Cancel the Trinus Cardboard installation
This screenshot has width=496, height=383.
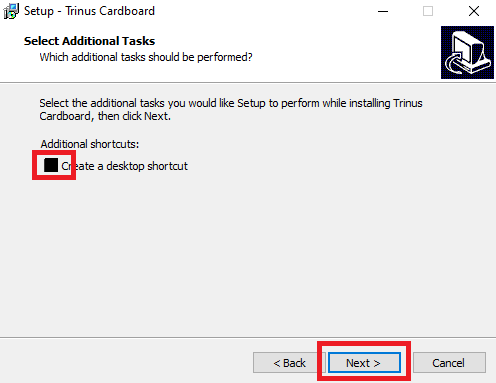[449, 363]
